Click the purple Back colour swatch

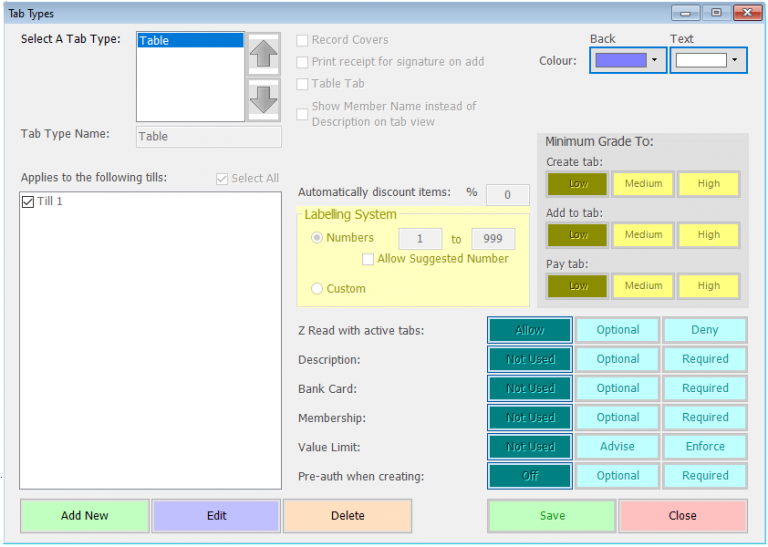(x=621, y=60)
